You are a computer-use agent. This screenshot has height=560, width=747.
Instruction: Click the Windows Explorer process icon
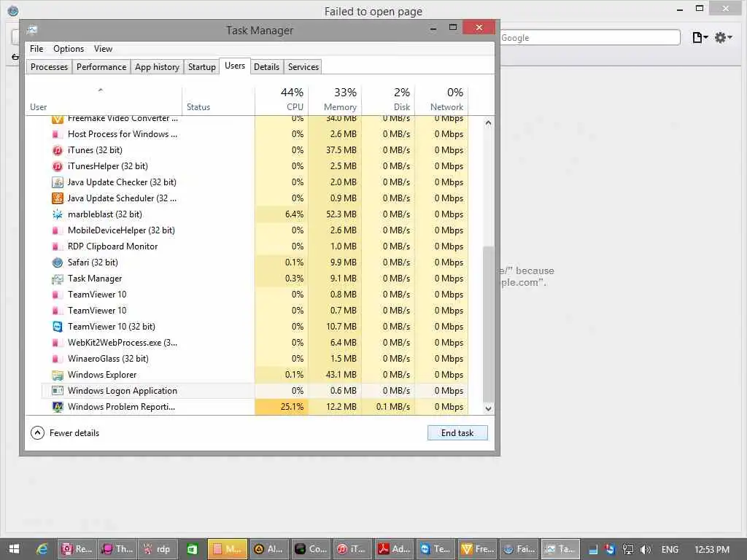click(57, 376)
